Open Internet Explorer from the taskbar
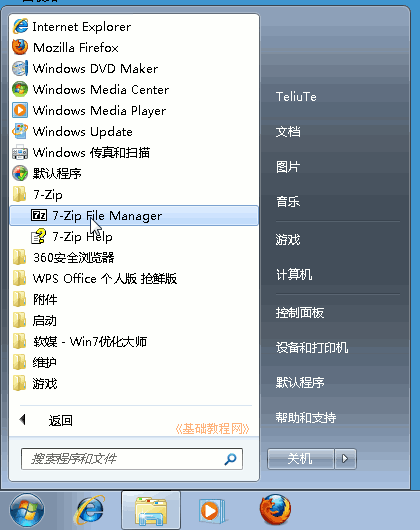 click(89, 510)
